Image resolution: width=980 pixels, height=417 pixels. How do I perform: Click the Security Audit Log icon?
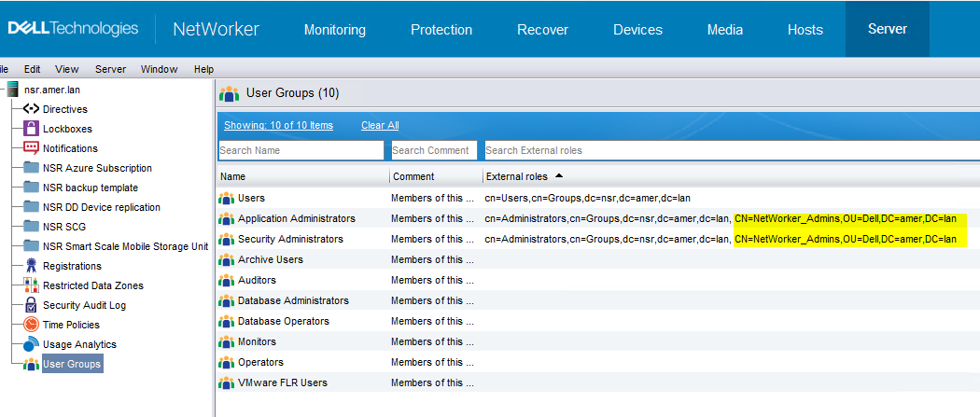(31, 305)
